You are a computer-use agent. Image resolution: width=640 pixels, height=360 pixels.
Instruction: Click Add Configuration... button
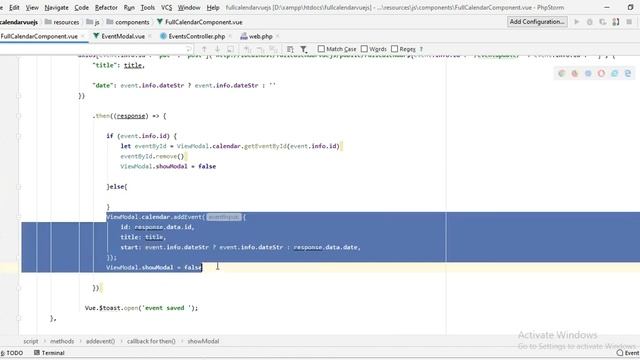coord(537,22)
